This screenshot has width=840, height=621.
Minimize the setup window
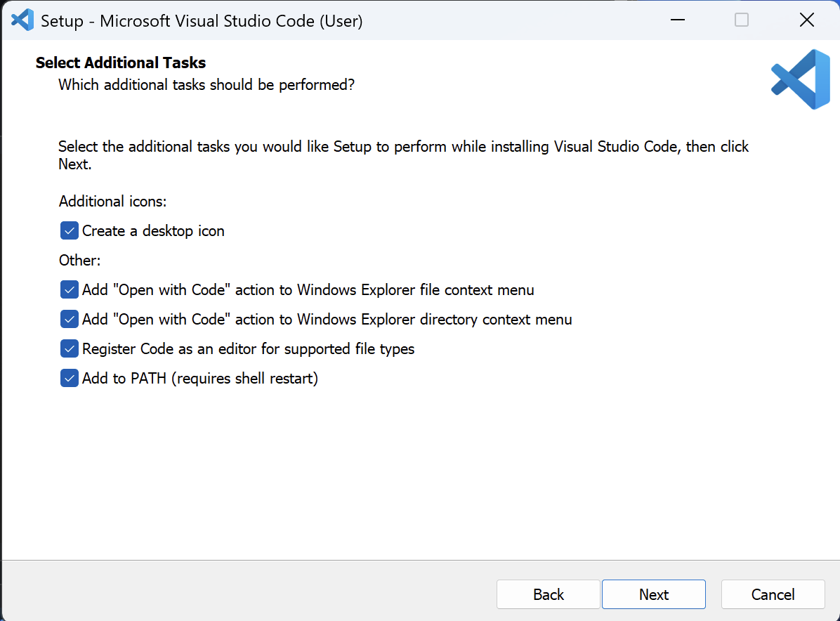677,20
